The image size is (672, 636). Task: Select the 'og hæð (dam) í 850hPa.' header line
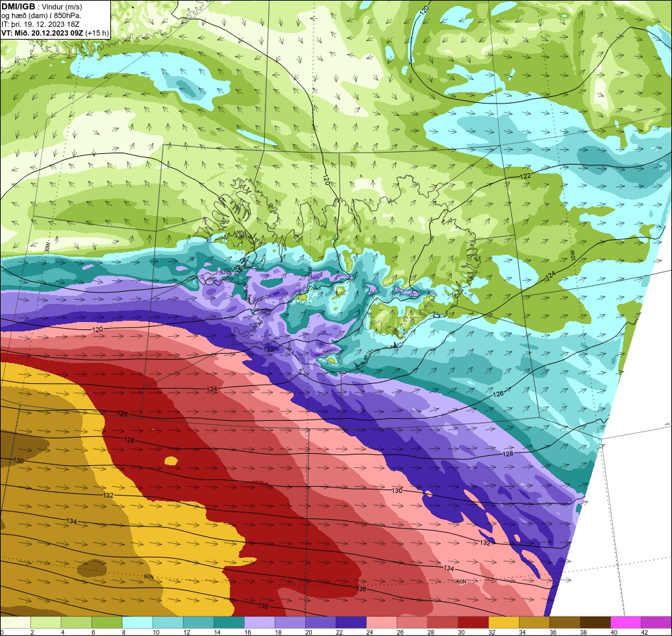[41, 16]
